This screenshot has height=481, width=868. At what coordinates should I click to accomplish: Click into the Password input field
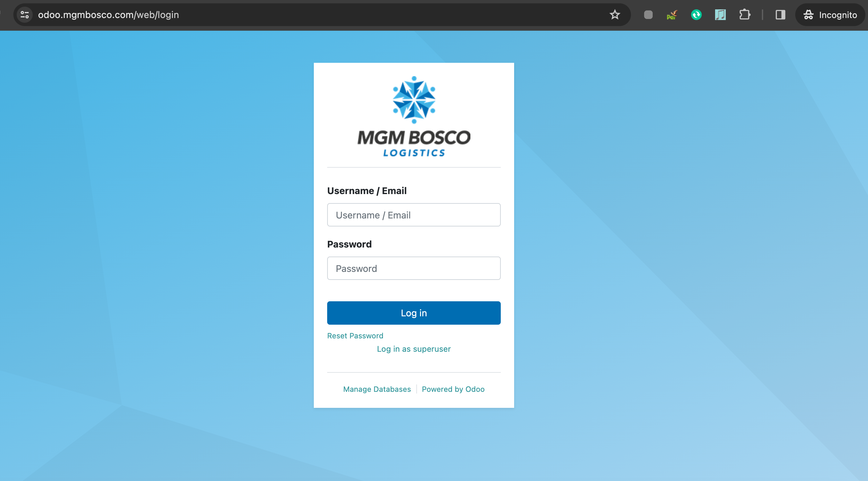click(x=414, y=268)
